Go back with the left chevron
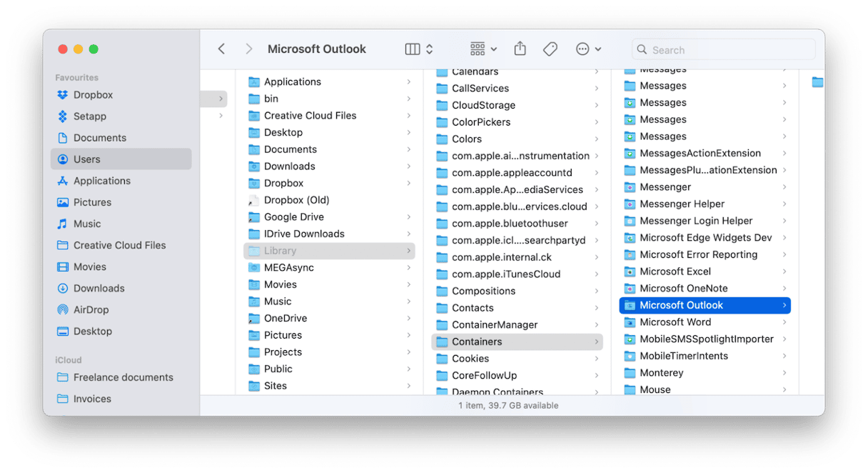This screenshot has height=473, width=868. (x=221, y=49)
